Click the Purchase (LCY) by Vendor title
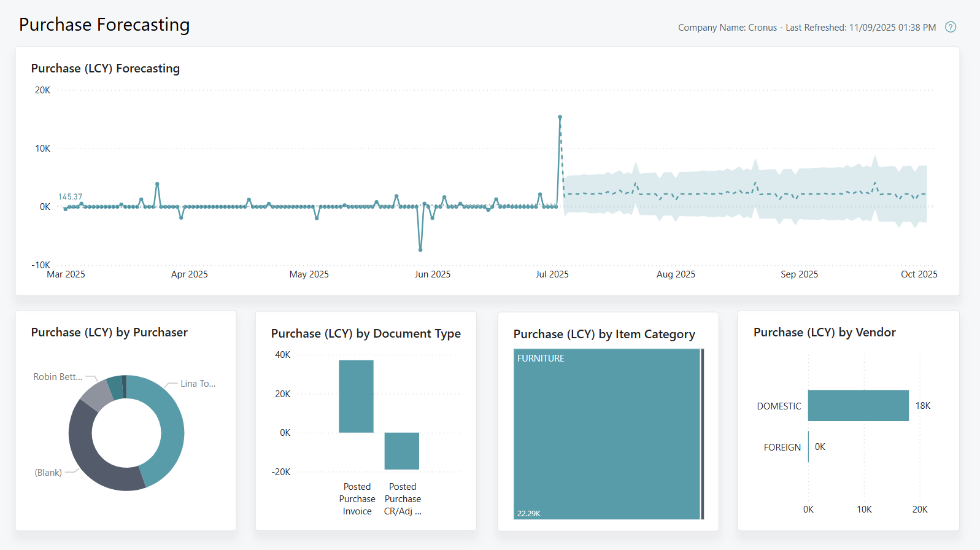Screen dimensions: 980x550 (824, 332)
